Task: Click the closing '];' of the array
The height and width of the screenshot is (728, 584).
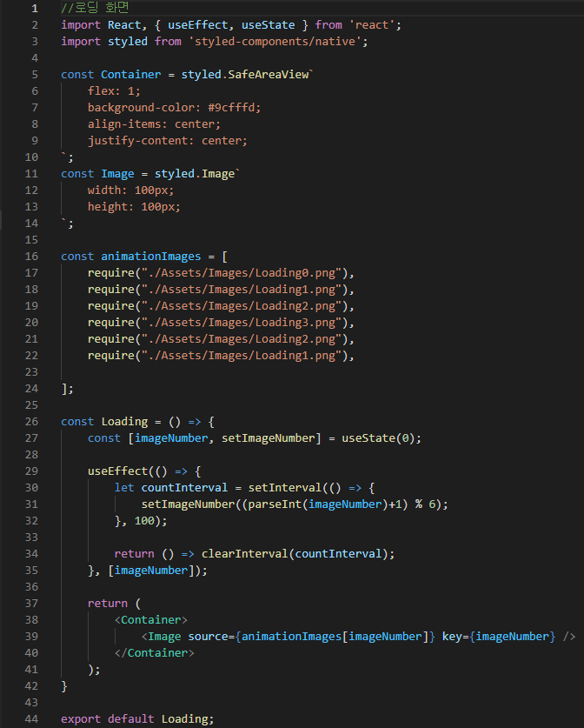Action: (x=67, y=389)
